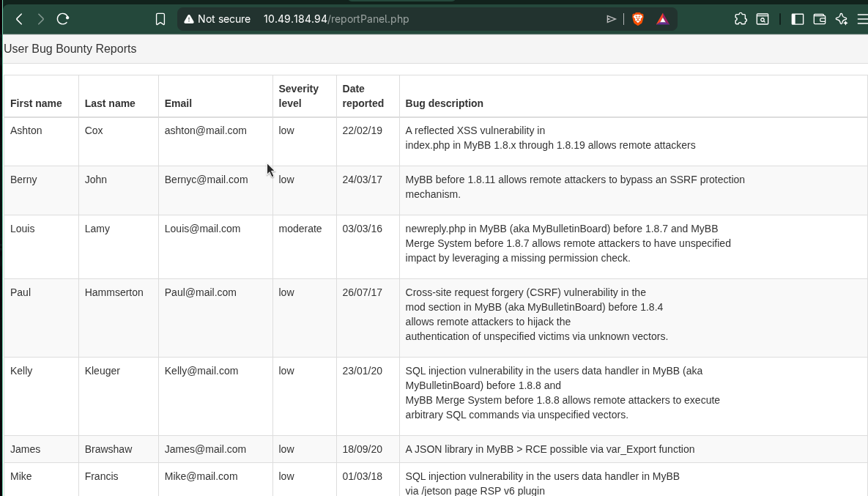Click Mike's jetson page SQL injection description

[543, 484]
